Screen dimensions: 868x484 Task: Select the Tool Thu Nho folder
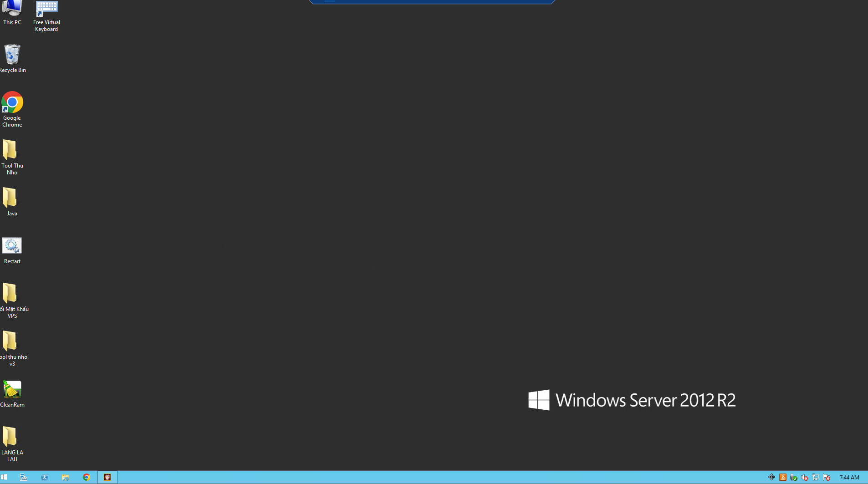pyautogui.click(x=12, y=157)
